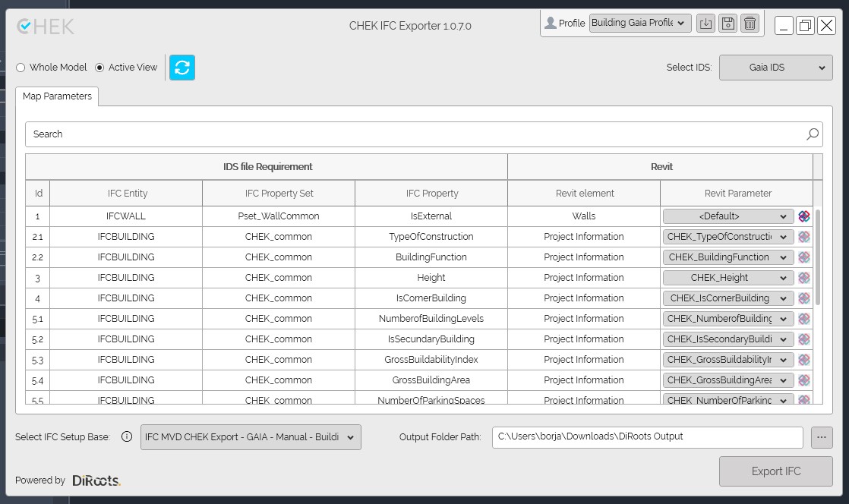Open the CHEK_BuildingFunction parameter dropdown
This screenshot has width=849, height=504.
tap(728, 257)
